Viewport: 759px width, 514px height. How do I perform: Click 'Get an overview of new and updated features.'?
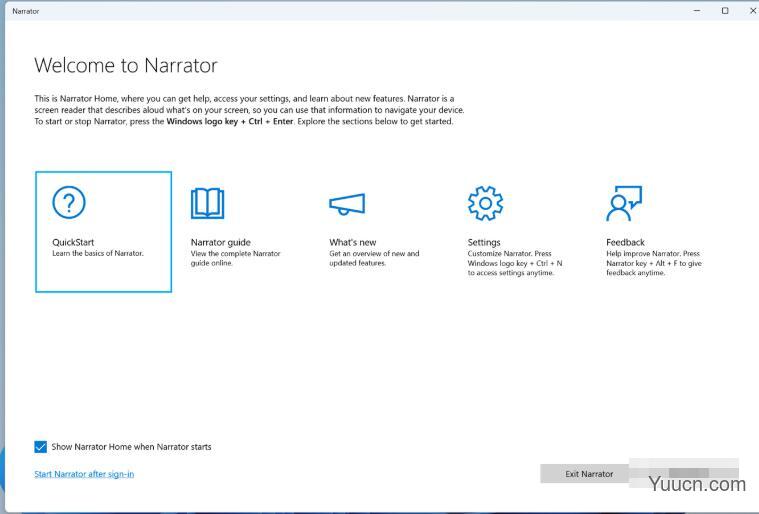[374, 258]
